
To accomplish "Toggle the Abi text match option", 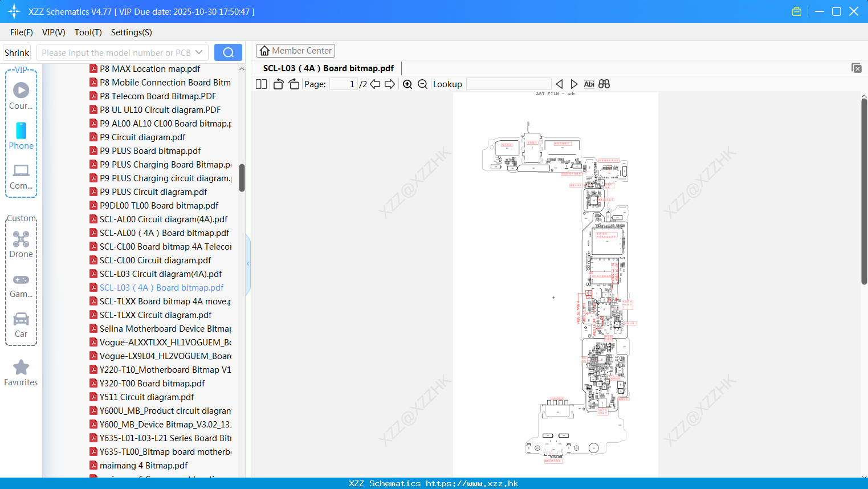I will (589, 84).
